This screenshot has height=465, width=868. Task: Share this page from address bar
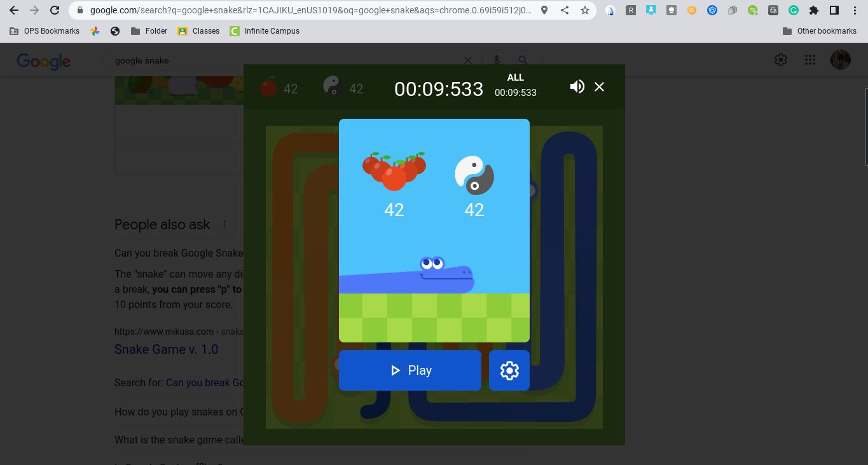pos(565,10)
